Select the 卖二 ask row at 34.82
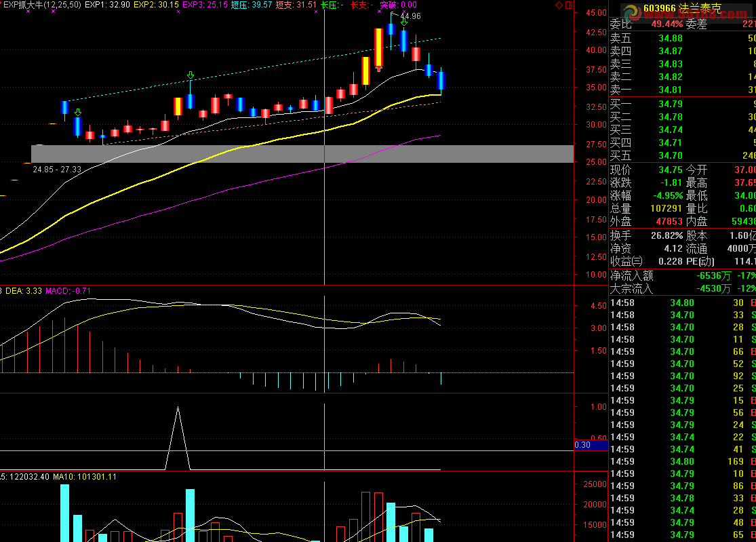756x542 pixels. 683,77
